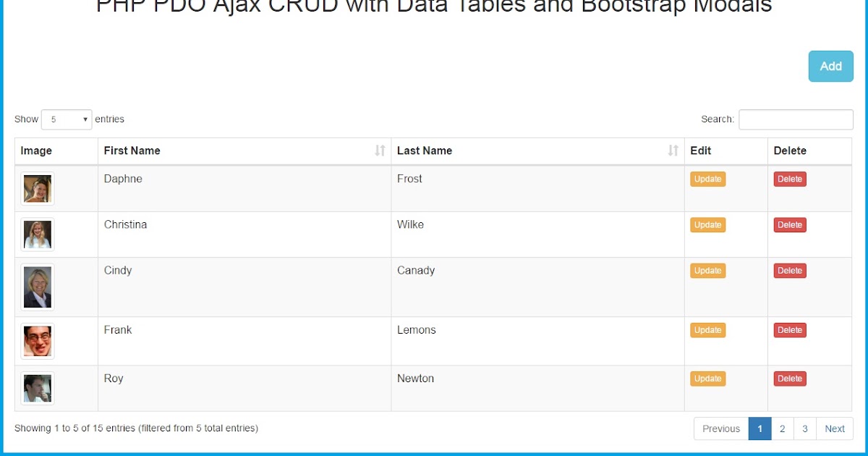Click the Previous pagination link
The height and width of the screenshot is (456, 868).
tap(721, 428)
